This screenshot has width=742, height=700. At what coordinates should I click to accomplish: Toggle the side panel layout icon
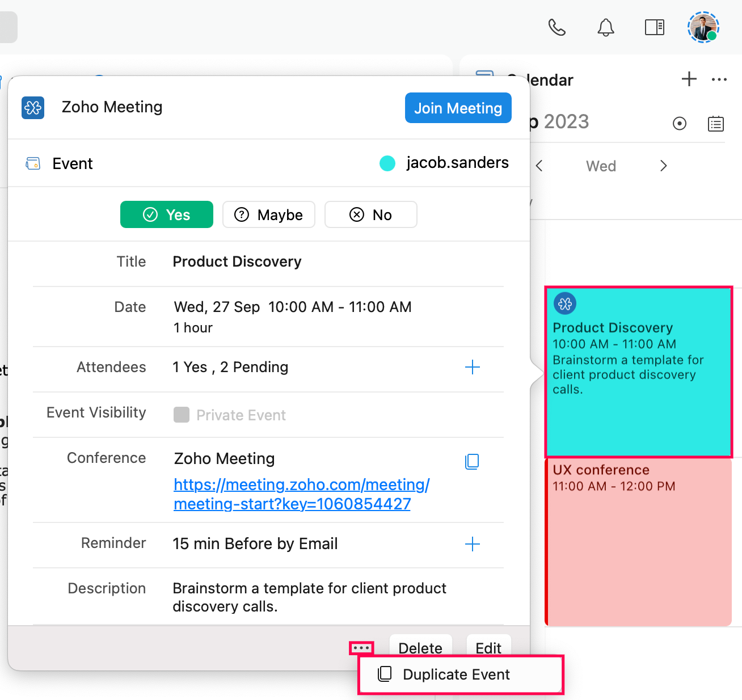coord(654,27)
